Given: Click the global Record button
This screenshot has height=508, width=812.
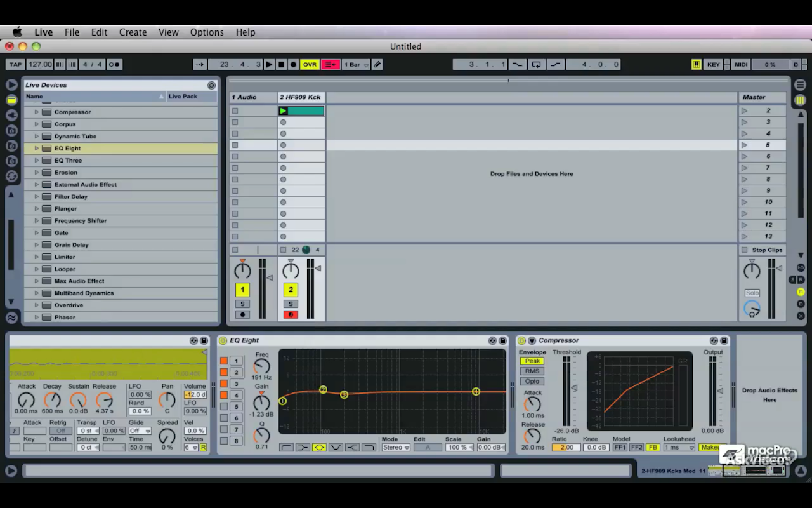Looking at the screenshot, I should point(293,64).
